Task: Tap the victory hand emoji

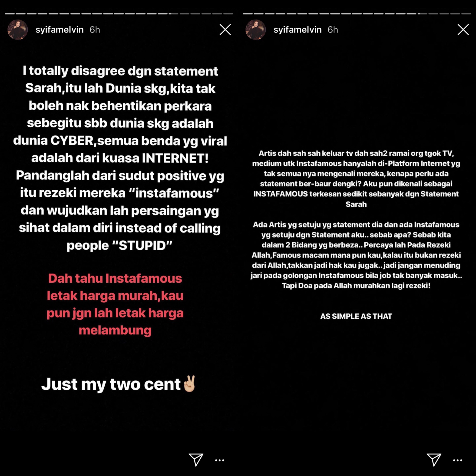Action: tap(189, 383)
